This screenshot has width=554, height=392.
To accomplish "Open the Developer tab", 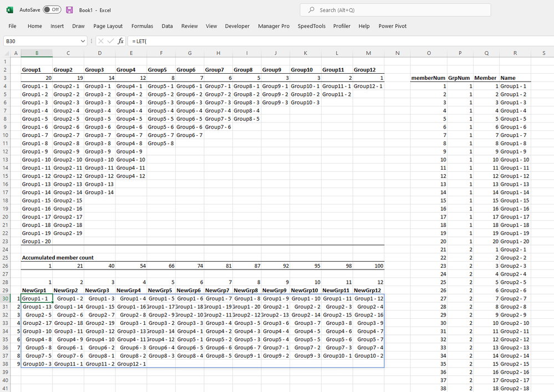I will point(237,26).
